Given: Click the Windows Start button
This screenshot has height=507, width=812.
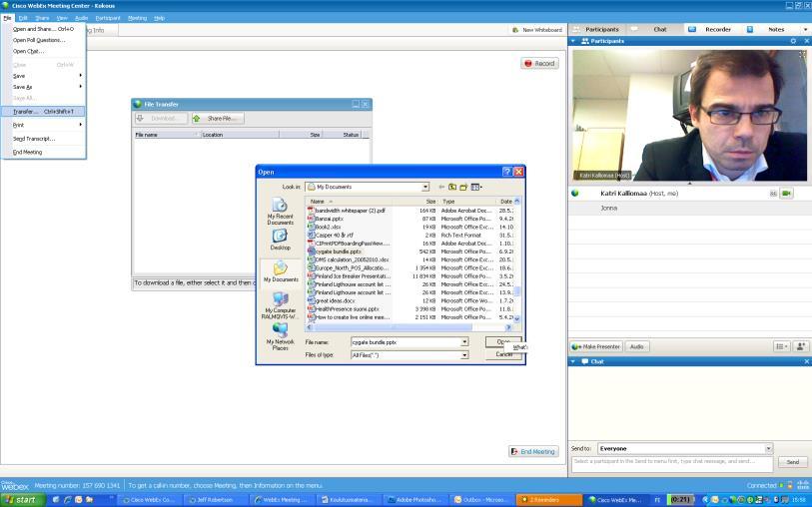Looking at the screenshot, I should pos(22,500).
